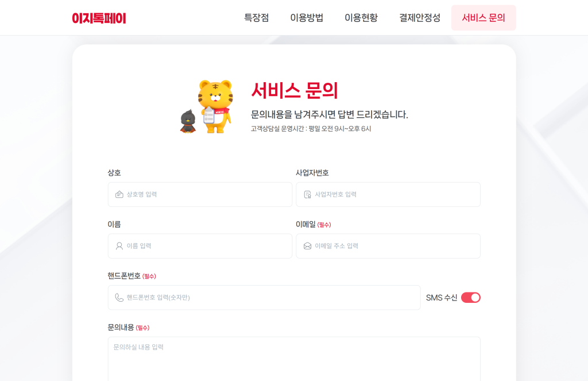
Task: Click the highlighted 서비스 문의 tab
Action: pos(483,18)
